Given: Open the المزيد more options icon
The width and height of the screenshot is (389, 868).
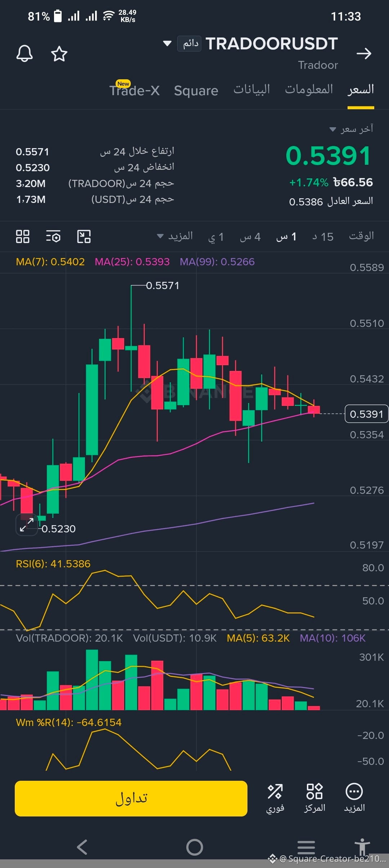Looking at the screenshot, I should (354, 798).
